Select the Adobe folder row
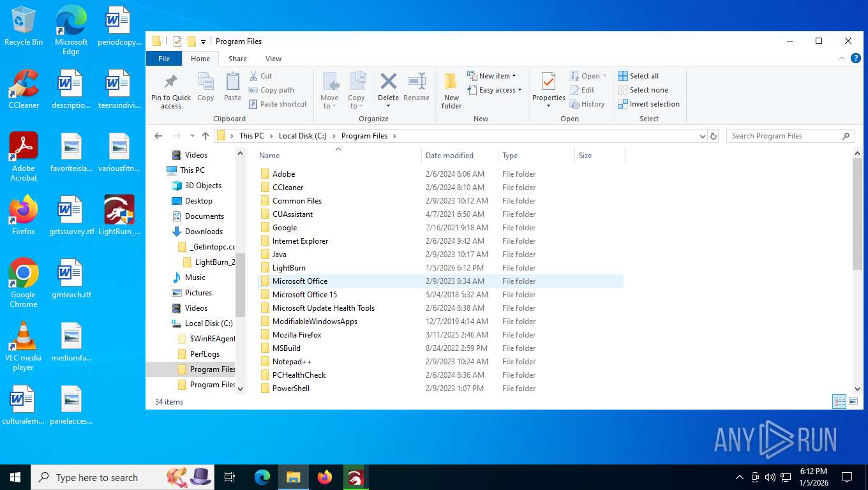This screenshot has width=868, height=490. click(x=440, y=174)
